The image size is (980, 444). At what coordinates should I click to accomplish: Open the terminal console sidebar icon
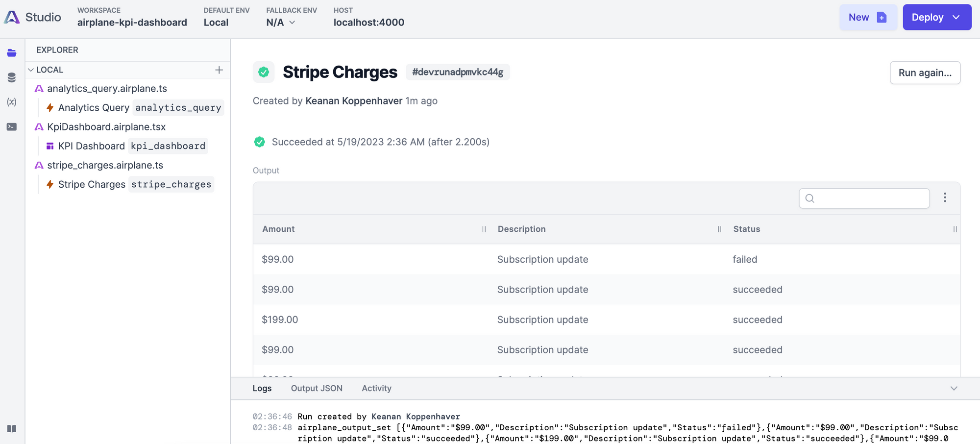pos(12,127)
